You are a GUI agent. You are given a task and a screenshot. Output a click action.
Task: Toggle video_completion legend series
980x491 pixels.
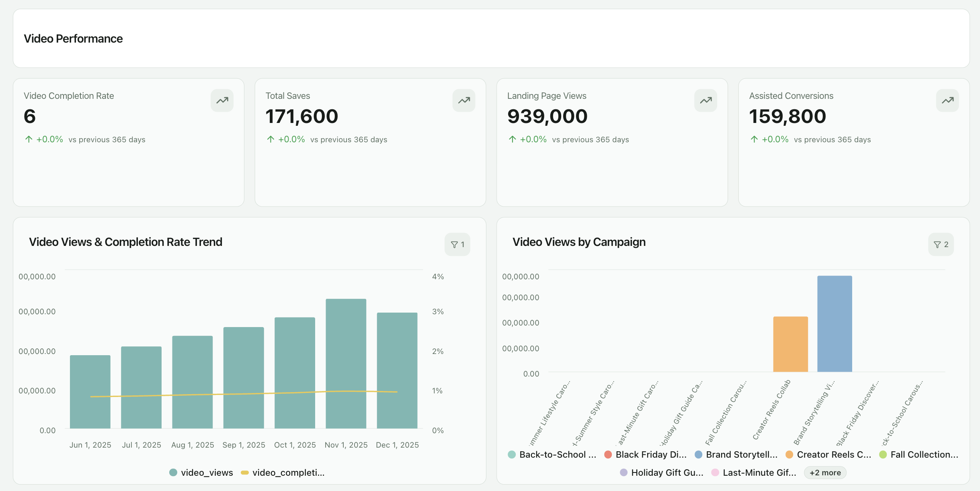click(x=283, y=473)
